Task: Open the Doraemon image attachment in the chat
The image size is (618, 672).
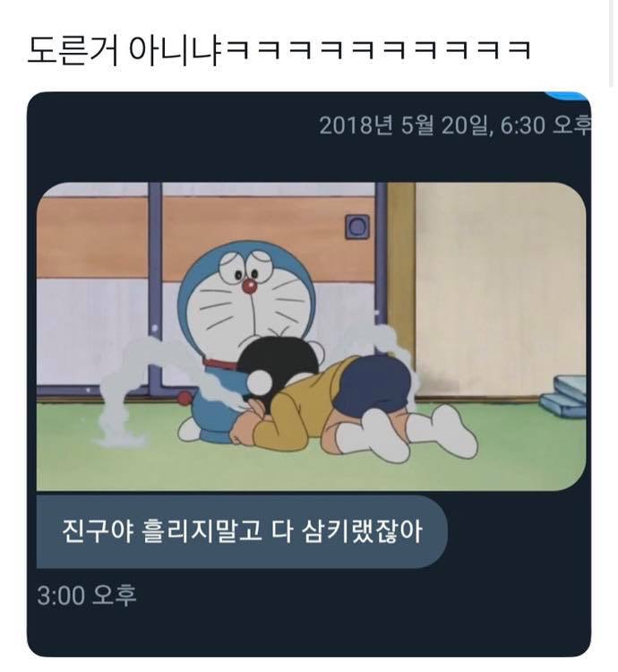Action: click(x=312, y=336)
